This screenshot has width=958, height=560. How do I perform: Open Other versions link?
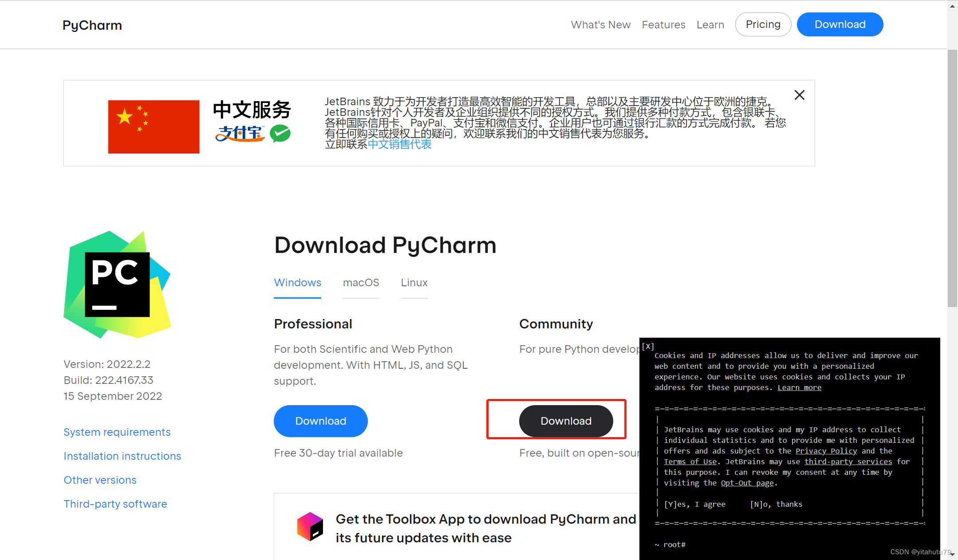pyautogui.click(x=100, y=480)
